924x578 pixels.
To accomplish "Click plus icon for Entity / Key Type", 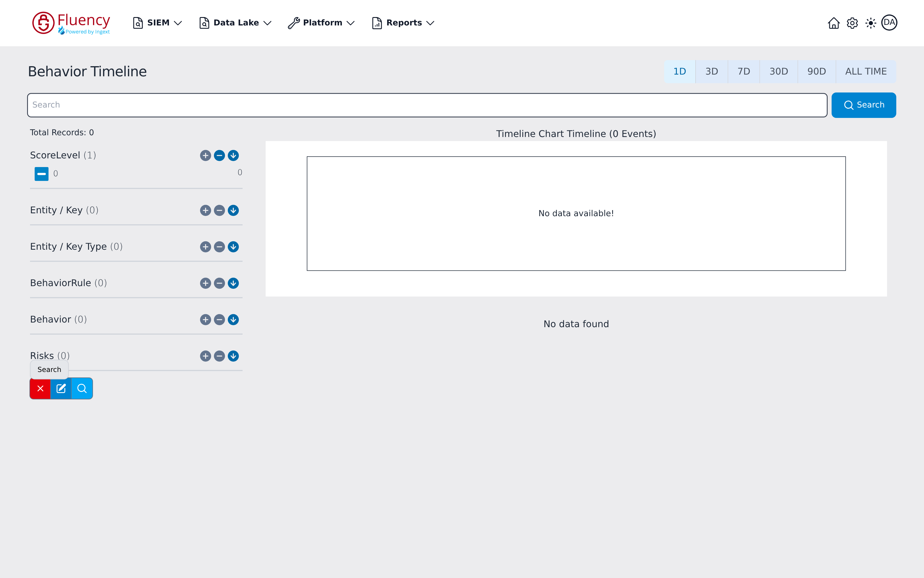I will pos(205,247).
